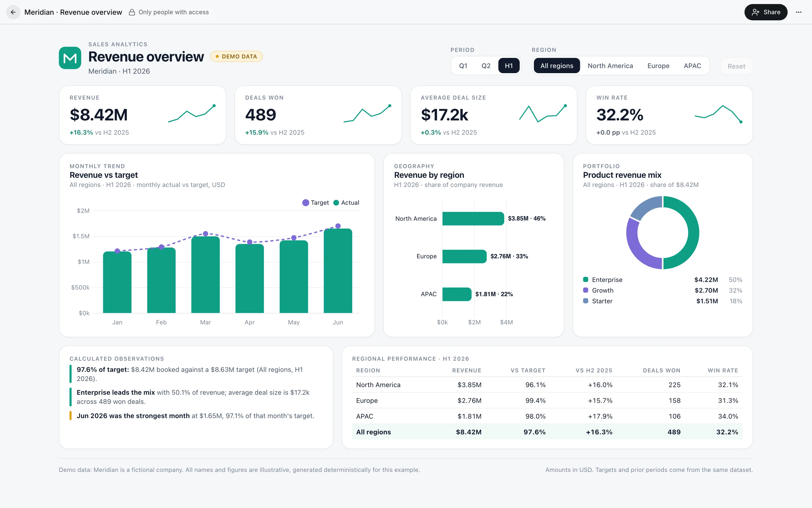812x508 pixels.
Task: Open the three-dots more options menu
Action: tap(798, 12)
